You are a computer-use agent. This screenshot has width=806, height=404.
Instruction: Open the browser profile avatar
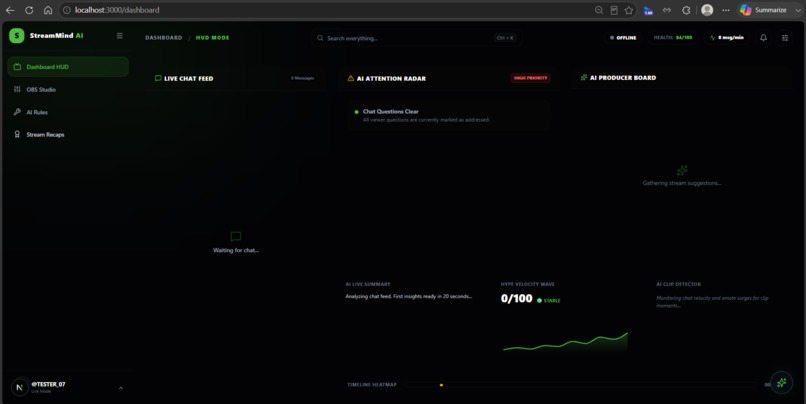707,10
